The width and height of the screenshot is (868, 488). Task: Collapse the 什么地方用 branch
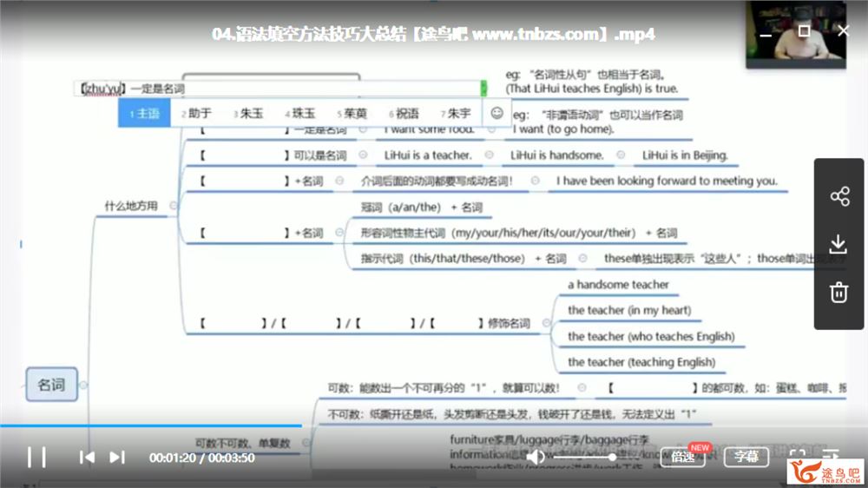(x=173, y=206)
